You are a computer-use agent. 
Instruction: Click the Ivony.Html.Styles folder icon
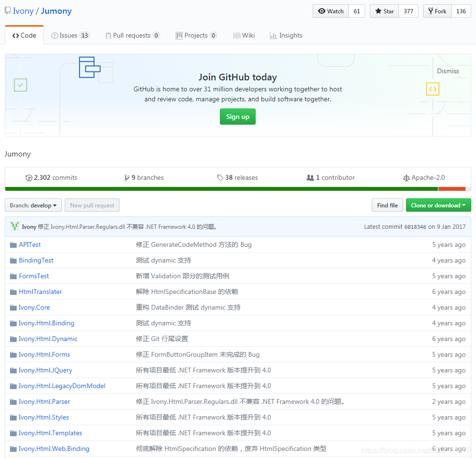(13, 418)
